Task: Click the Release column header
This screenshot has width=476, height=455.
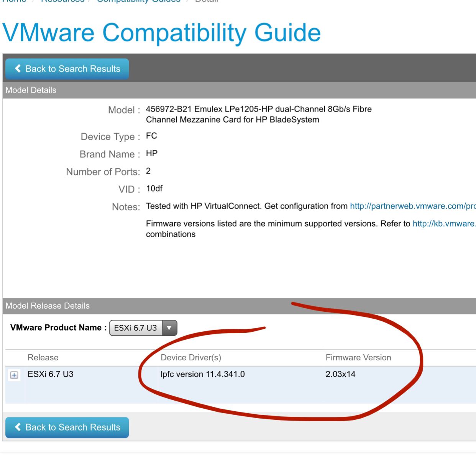Action: tap(43, 358)
